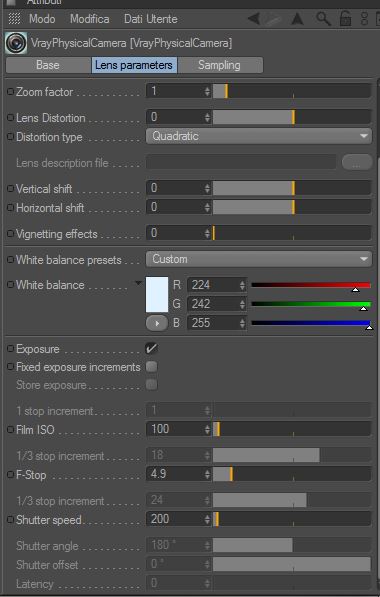Viewport: 380px width, 597px height.
Task: Click the back arrow navigation icon
Action: point(254,18)
